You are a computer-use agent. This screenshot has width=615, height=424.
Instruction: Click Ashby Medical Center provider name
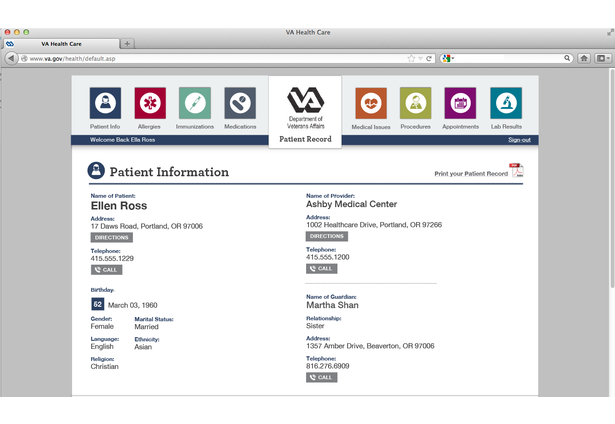tap(351, 204)
